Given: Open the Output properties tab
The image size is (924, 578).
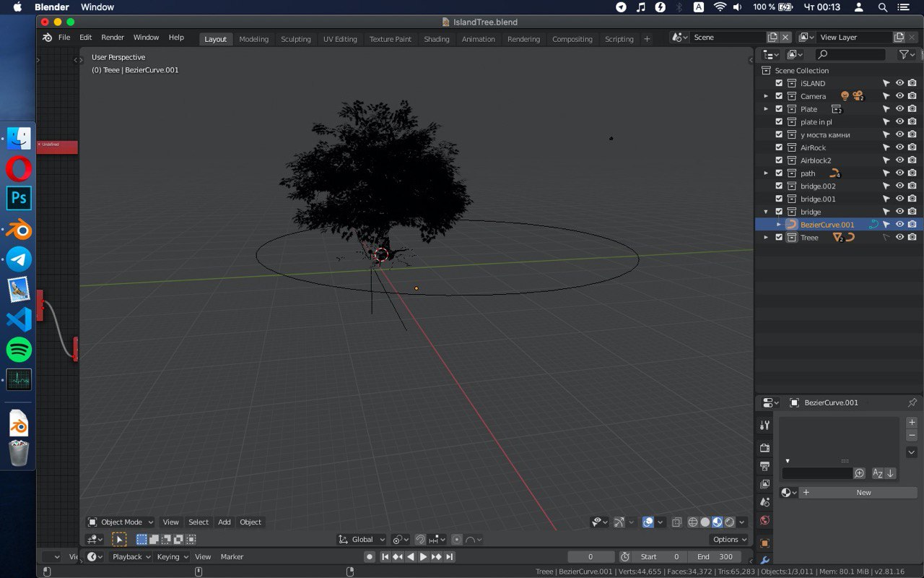Looking at the screenshot, I should pos(765,466).
